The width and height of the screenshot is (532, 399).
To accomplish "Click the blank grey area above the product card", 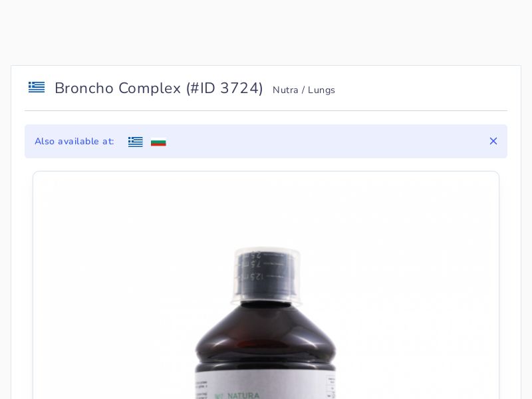I will (266, 32).
